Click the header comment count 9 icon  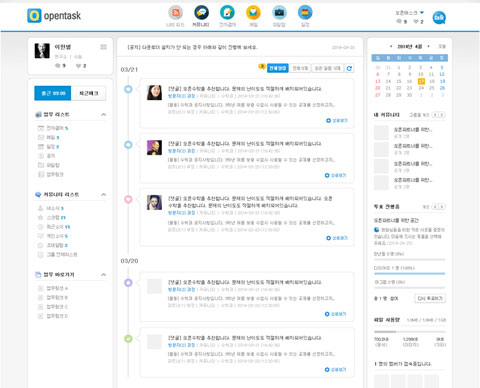pos(399,21)
